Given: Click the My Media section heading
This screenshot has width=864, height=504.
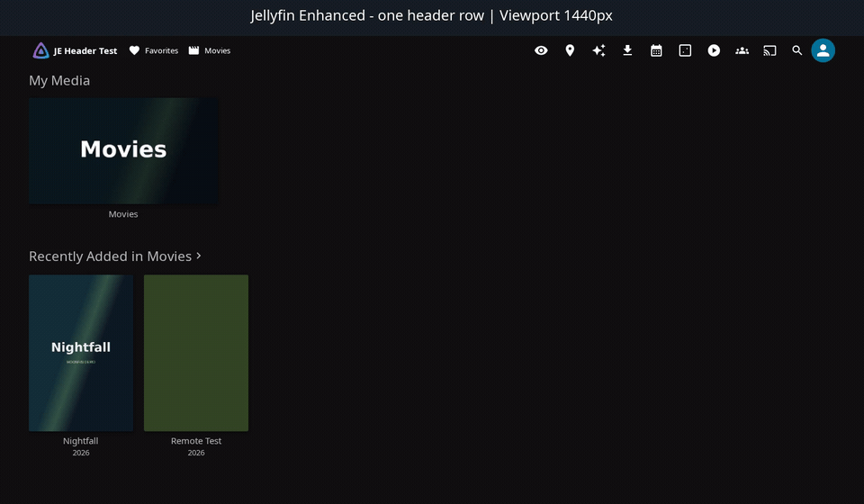Looking at the screenshot, I should [59, 80].
